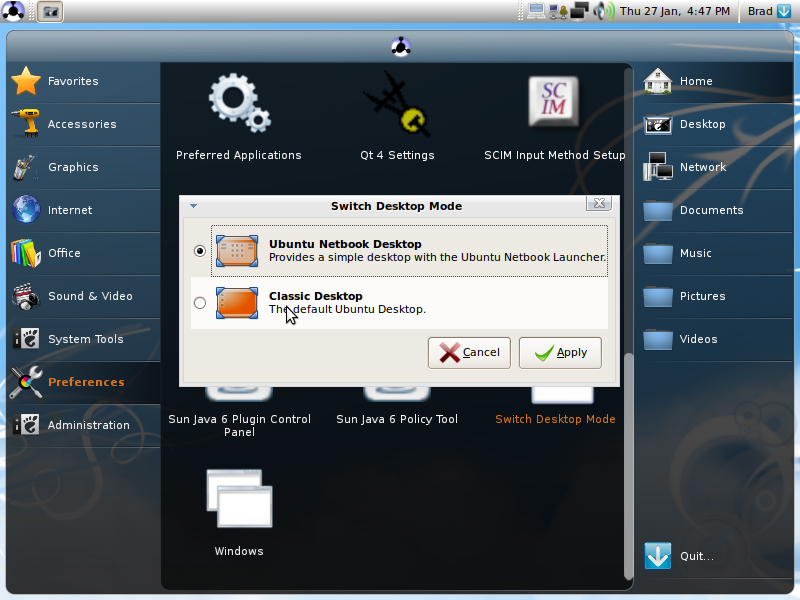
Task: Open the Home folder icon
Action: coord(657,81)
